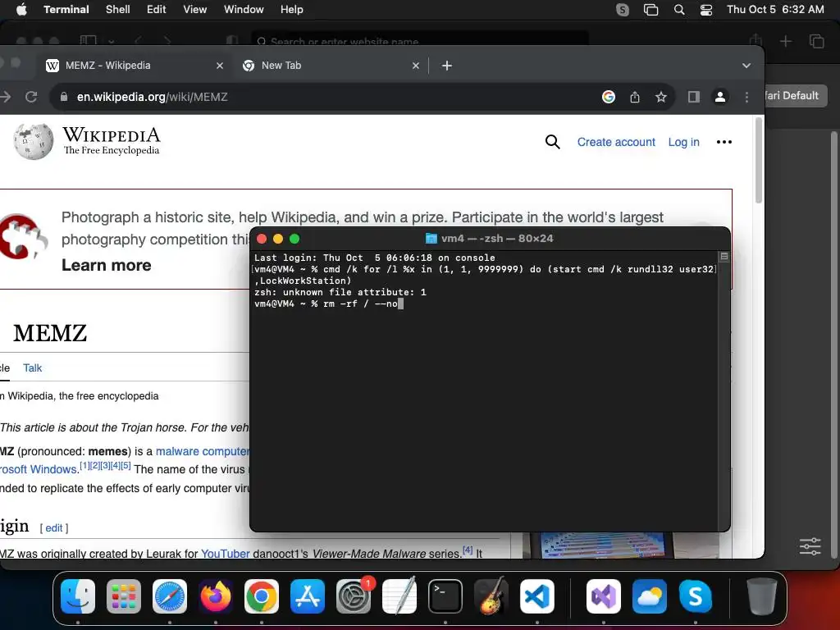Click the Skype status icon in menu bar
Screen dimensions: 840x630
(x=622, y=10)
